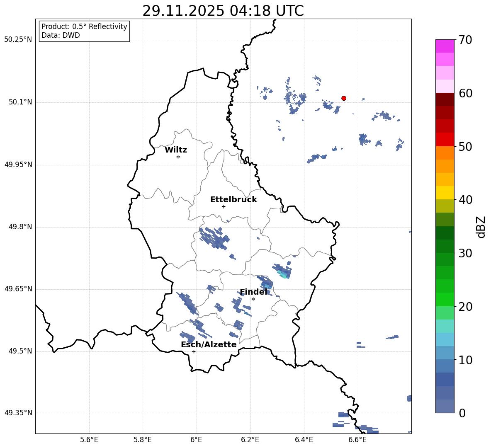The width and height of the screenshot is (491, 448).
Task: Select the Data: DWD text line
Action: pos(61,35)
